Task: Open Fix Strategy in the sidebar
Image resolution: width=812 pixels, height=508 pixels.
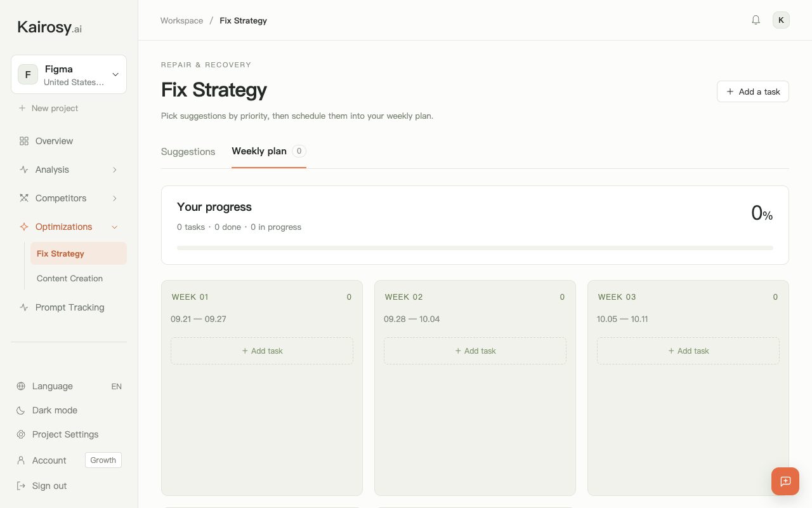Action: tap(79, 253)
